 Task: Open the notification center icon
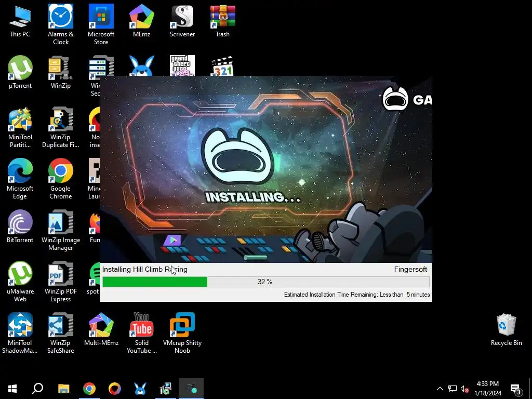coord(516,389)
